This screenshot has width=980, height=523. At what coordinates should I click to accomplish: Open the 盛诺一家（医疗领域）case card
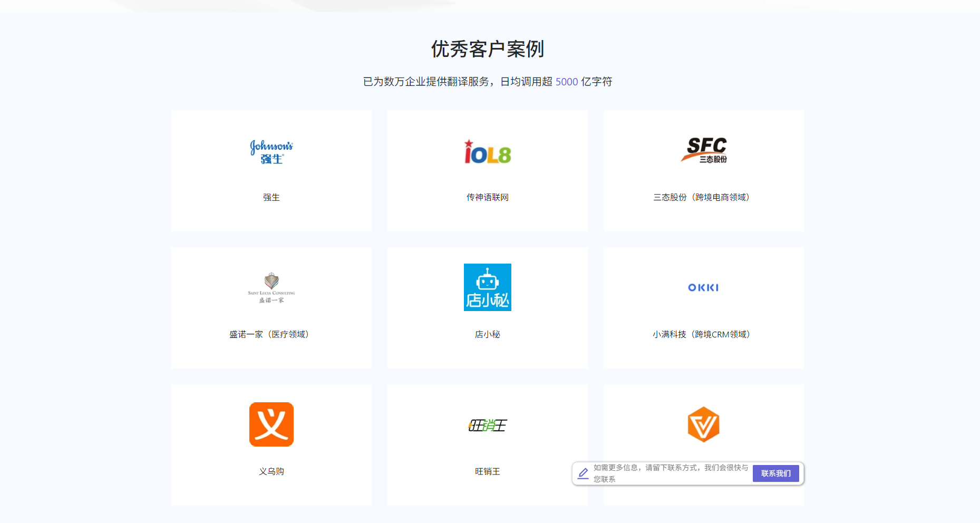coord(271,308)
